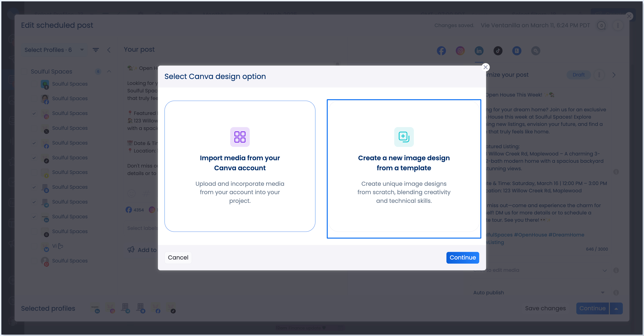Open the Draft options kebab menu

[599, 75]
